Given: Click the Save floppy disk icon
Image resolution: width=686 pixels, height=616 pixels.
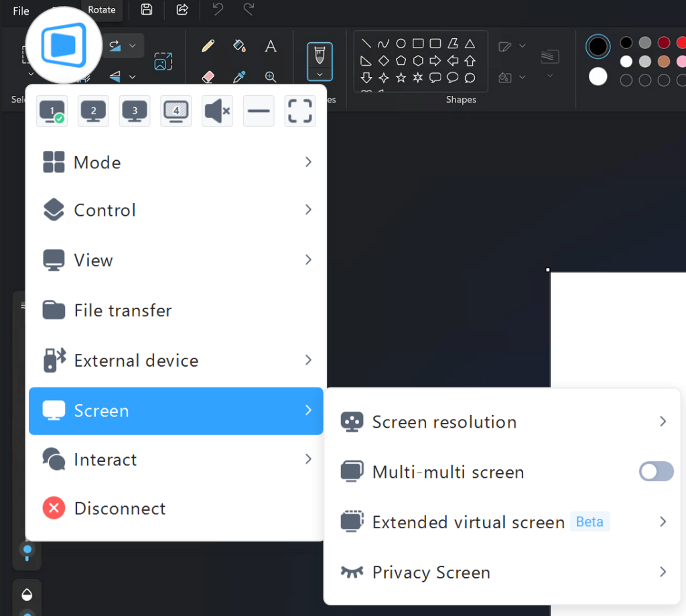Looking at the screenshot, I should [x=147, y=9].
